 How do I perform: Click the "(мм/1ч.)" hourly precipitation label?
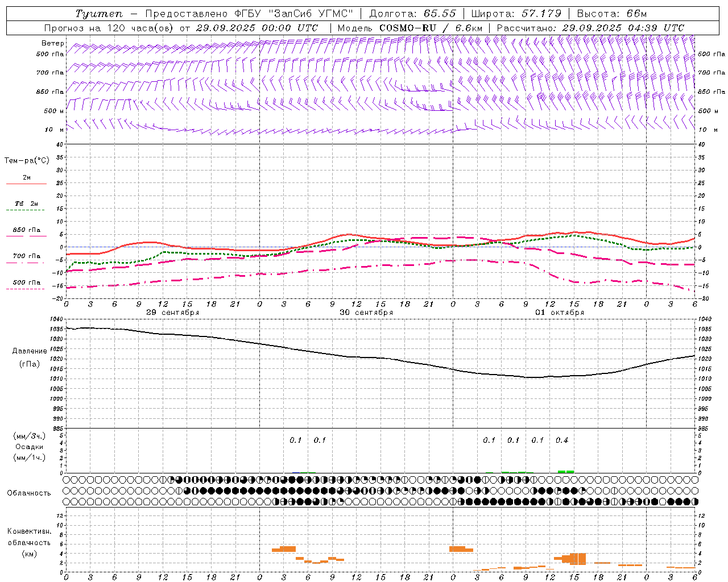(x=30, y=458)
